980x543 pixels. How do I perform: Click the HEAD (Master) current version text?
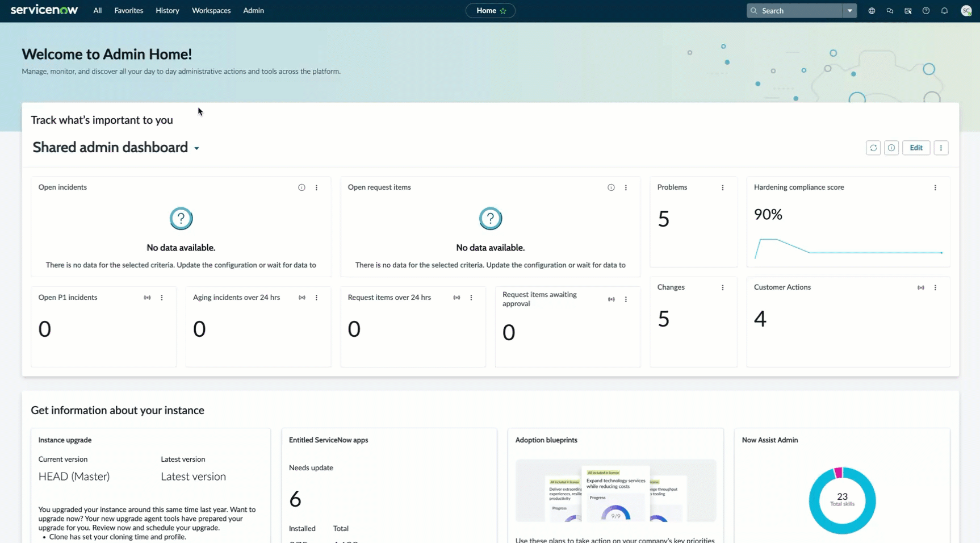74,477
